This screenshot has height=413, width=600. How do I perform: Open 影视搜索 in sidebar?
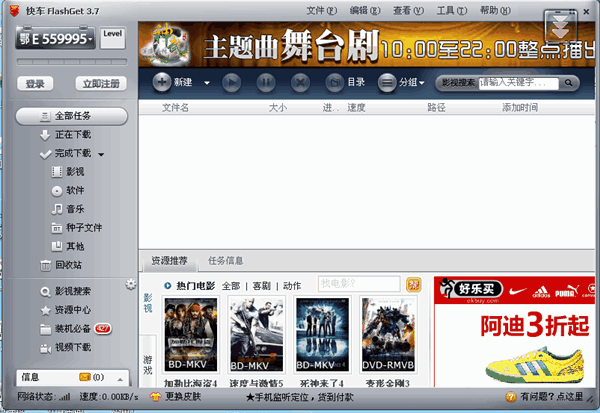coord(65,291)
